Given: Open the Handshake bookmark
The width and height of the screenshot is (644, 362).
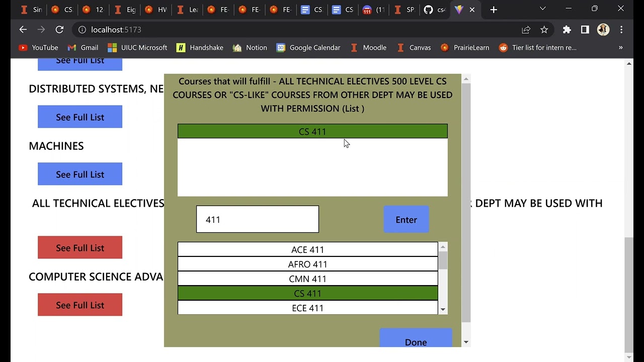Looking at the screenshot, I should tap(200, 47).
